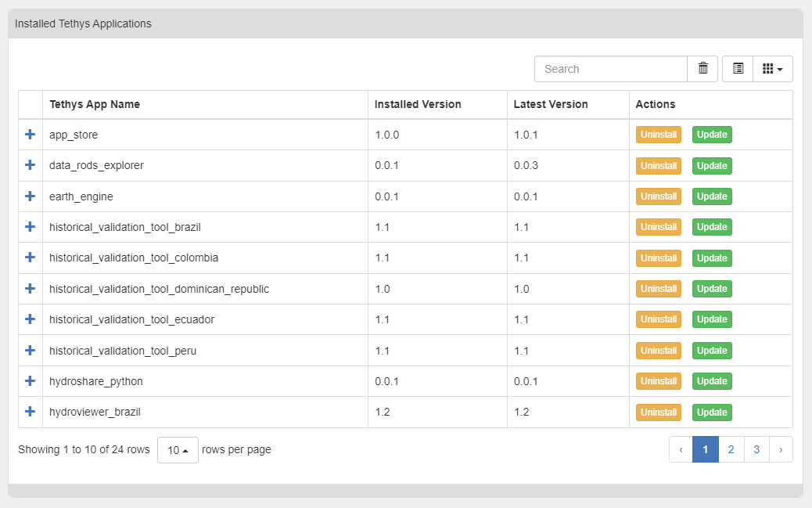Screen dimensions: 812x508
Task: Uninstall earth_engine app
Action: click(658, 196)
